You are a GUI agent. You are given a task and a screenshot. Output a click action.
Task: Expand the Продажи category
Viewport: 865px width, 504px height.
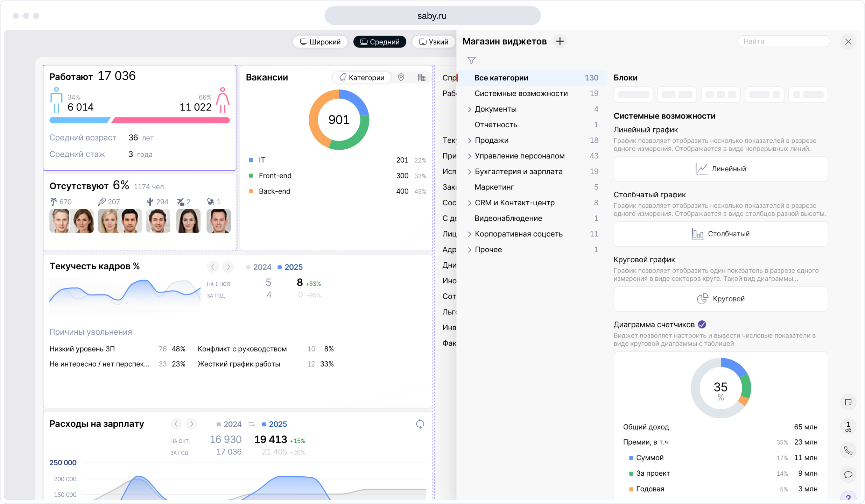point(470,141)
